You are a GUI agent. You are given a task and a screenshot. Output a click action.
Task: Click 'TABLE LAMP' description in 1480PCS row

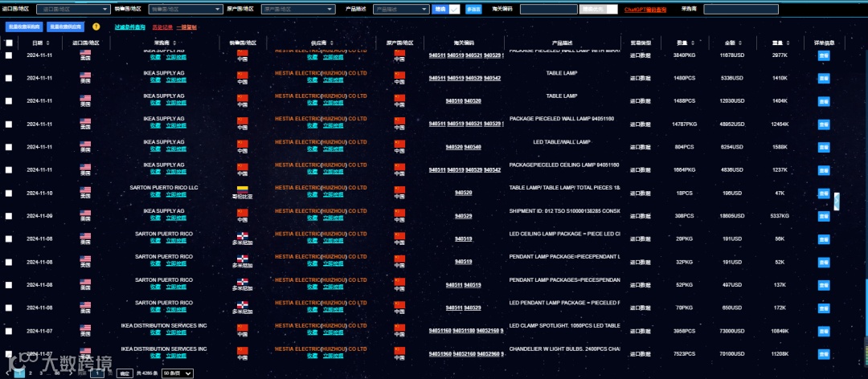click(x=561, y=72)
